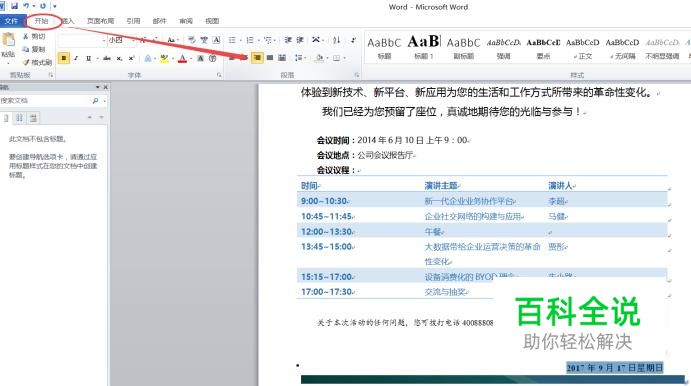Click the Paste clipboard icon
Viewport: 691px width, 386px height.
click(8, 40)
